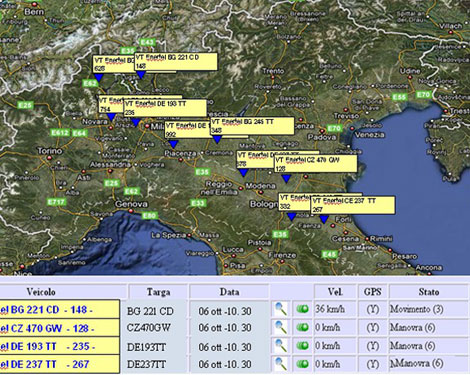Click magnifier icon in DE237TT row
470x375 pixels.
coord(281,364)
